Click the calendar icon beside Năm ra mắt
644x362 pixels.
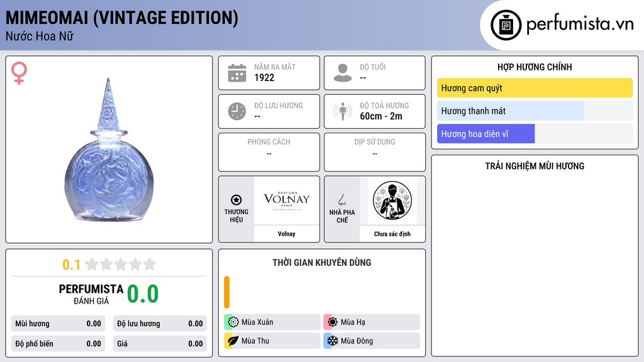[x=237, y=73]
